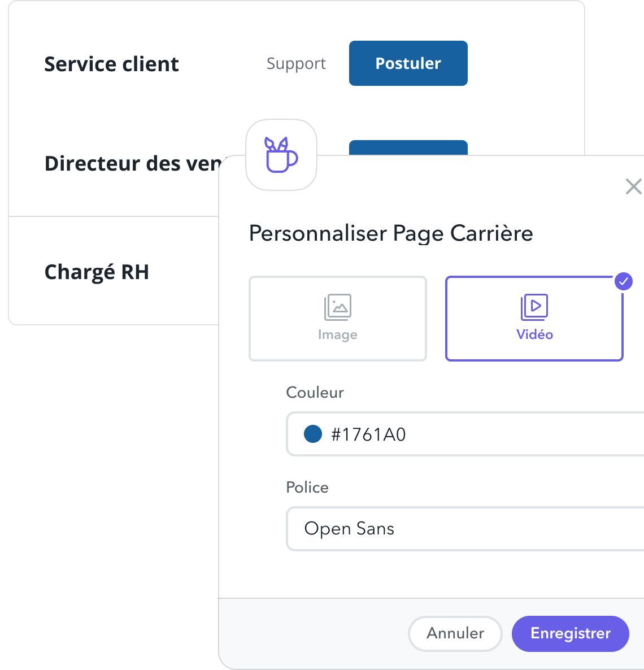Apply via Postuler for Service client
644x670 pixels.
tap(408, 63)
